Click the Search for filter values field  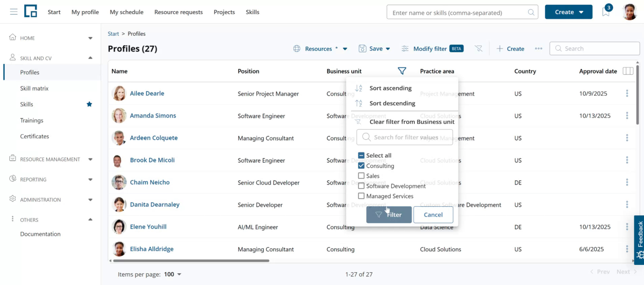(x=404, y=137)
